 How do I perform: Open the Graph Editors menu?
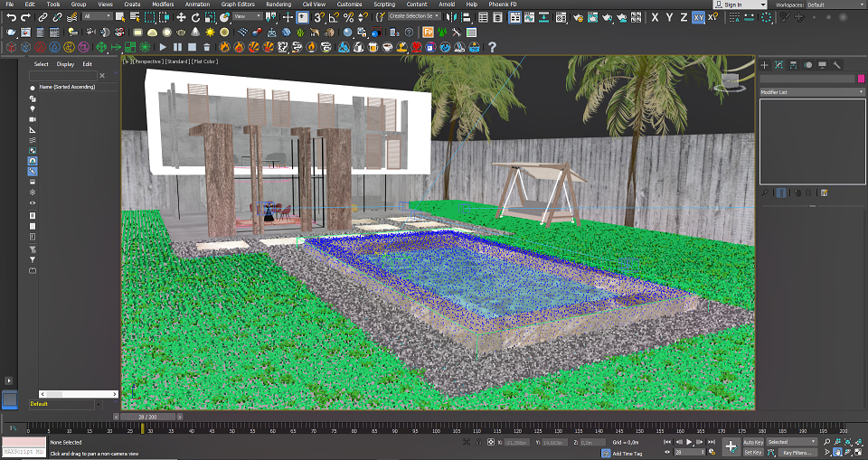click(x=237, y=5)
